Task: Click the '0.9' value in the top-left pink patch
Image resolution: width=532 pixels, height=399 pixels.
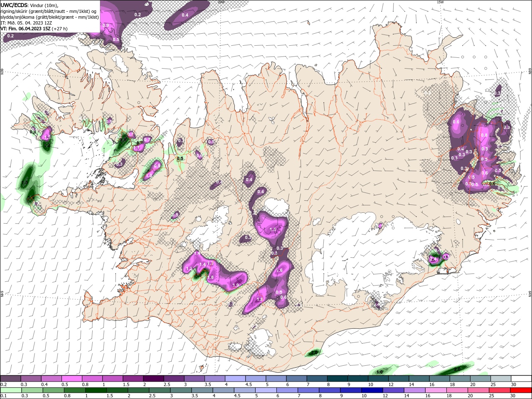Action: pos(106,25)
